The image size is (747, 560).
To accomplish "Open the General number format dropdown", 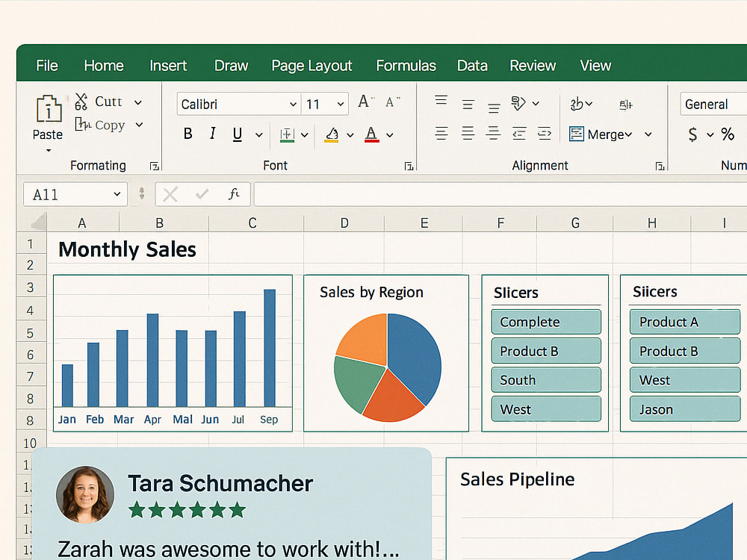I will click(713, 105).
